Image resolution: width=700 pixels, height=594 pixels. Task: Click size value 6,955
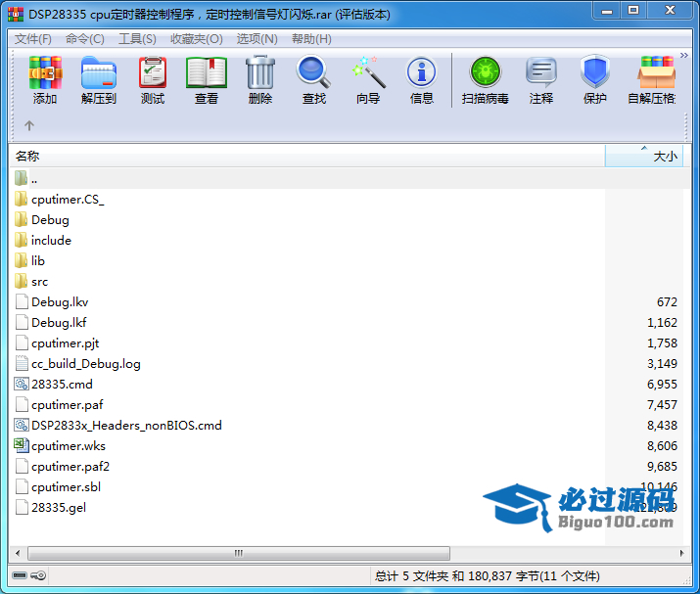(662, 385)
